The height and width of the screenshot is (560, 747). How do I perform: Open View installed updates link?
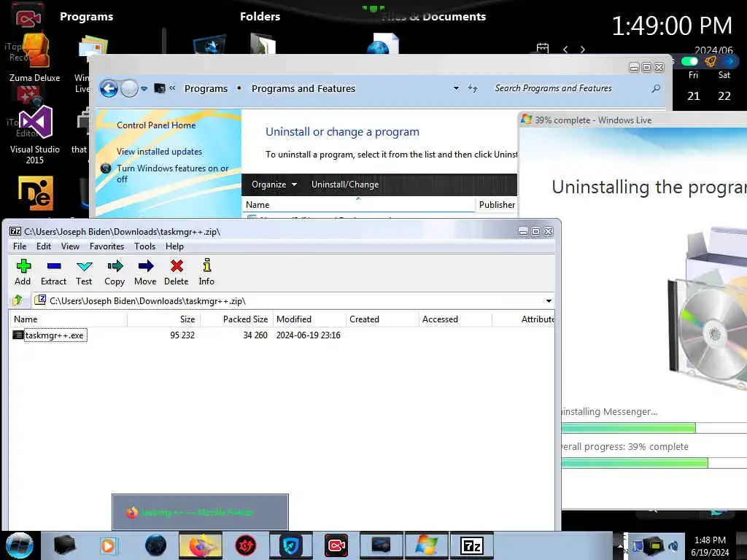tap(159, 152)
